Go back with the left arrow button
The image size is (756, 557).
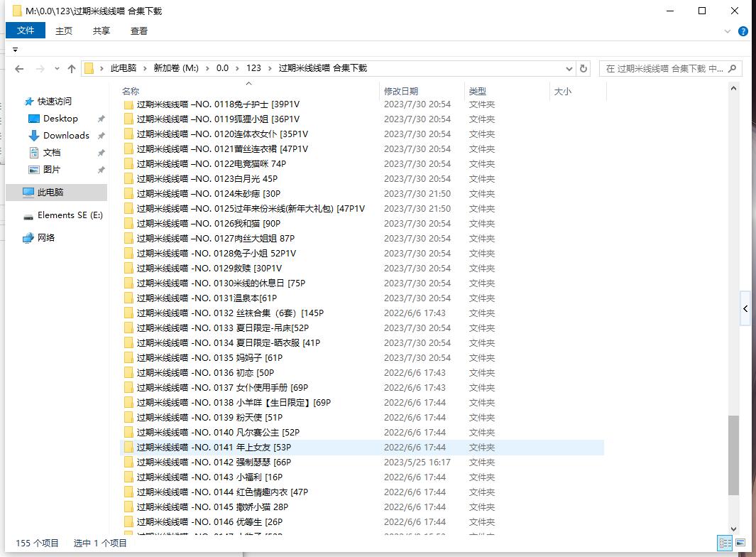click(x=19, y=68)
